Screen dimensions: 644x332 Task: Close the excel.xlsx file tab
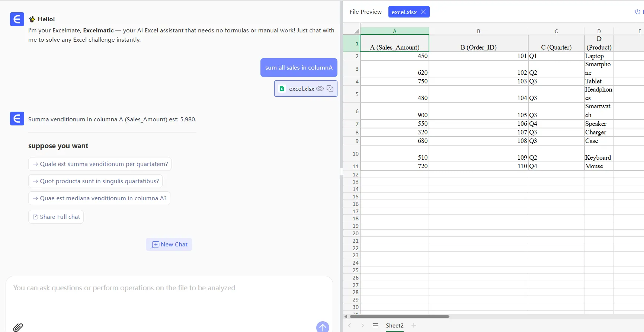pos(423,12)
